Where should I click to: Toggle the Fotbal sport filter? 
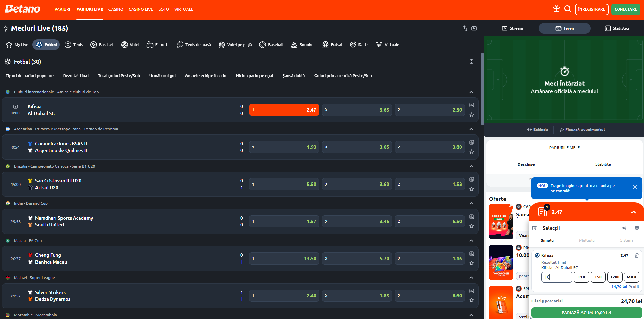[x=46, y=45]
